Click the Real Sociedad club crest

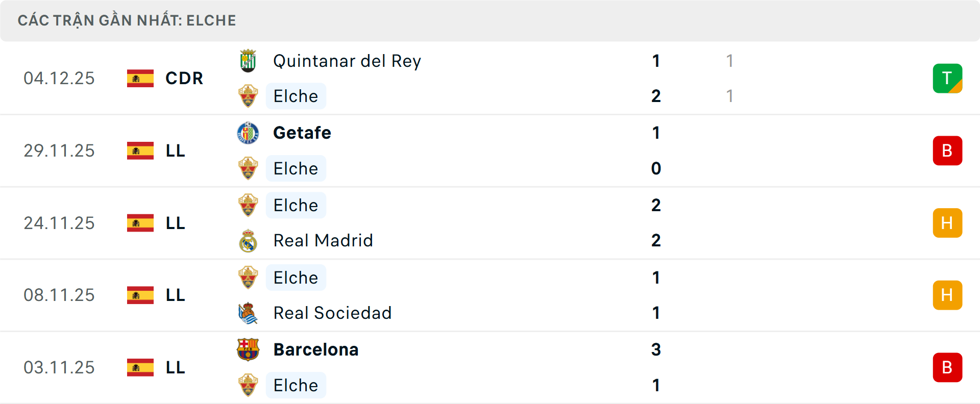point(248,313)
